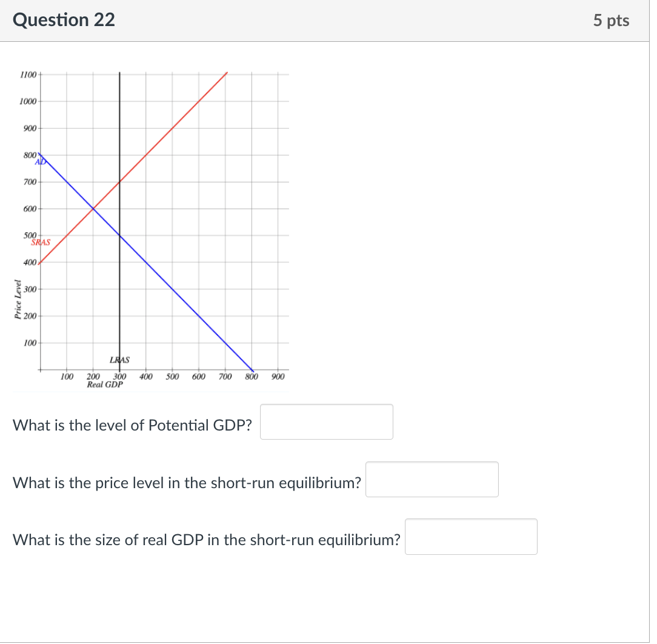
Task: Click the 900 value on the Real GDP axis
Action: [278, 376]
